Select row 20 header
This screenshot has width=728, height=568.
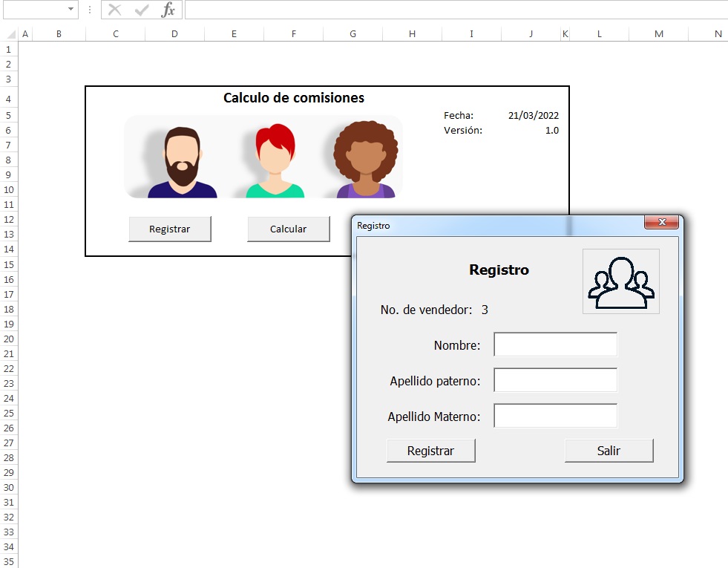[9, 339]
